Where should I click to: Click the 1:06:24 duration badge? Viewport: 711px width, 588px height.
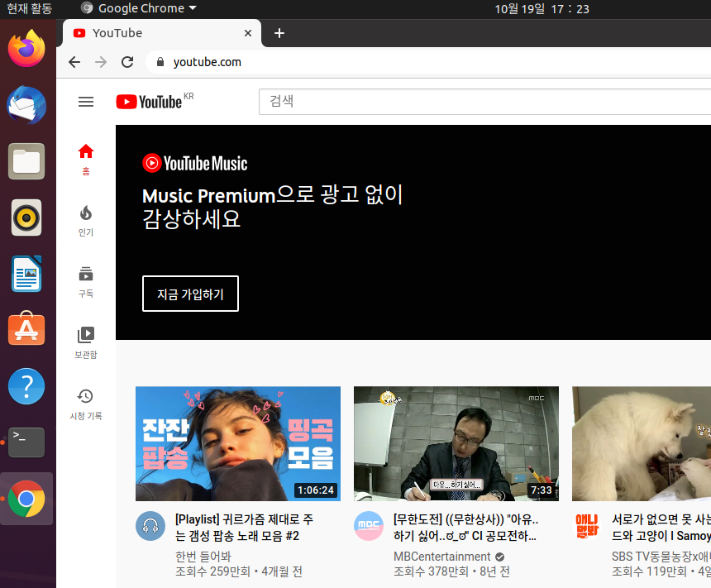(316, 490)
